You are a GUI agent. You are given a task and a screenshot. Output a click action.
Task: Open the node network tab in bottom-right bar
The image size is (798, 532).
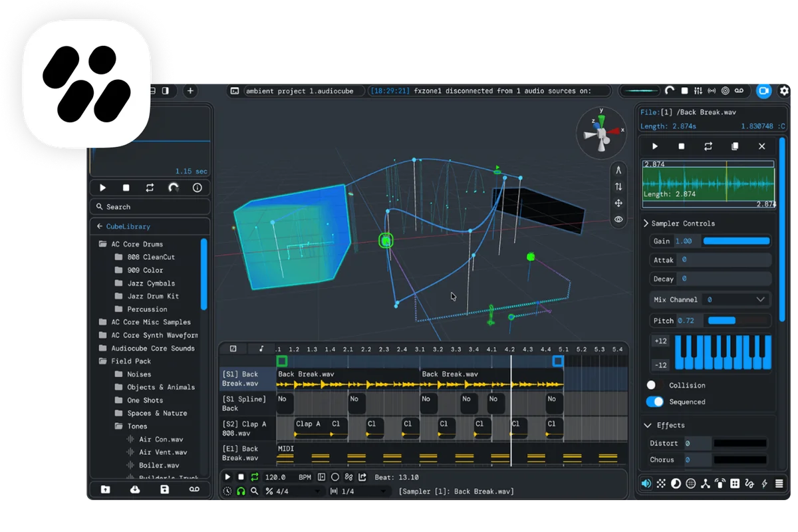point(706,483)
